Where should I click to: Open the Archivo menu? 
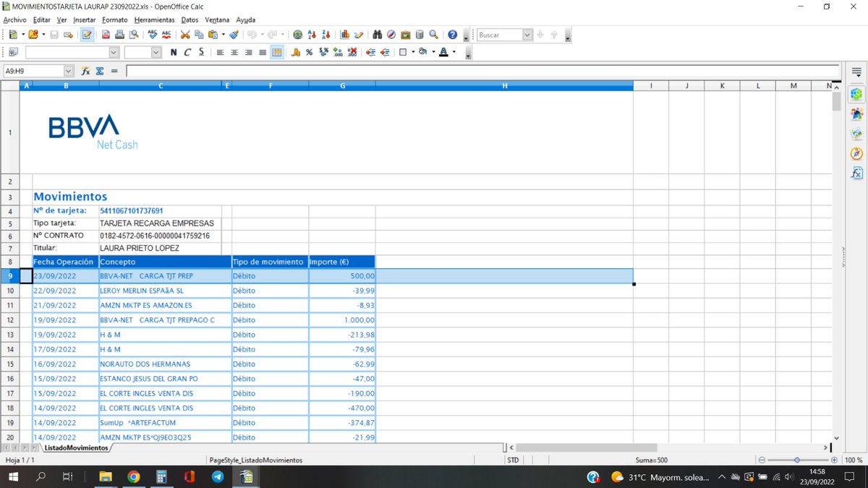coord(14,20)
